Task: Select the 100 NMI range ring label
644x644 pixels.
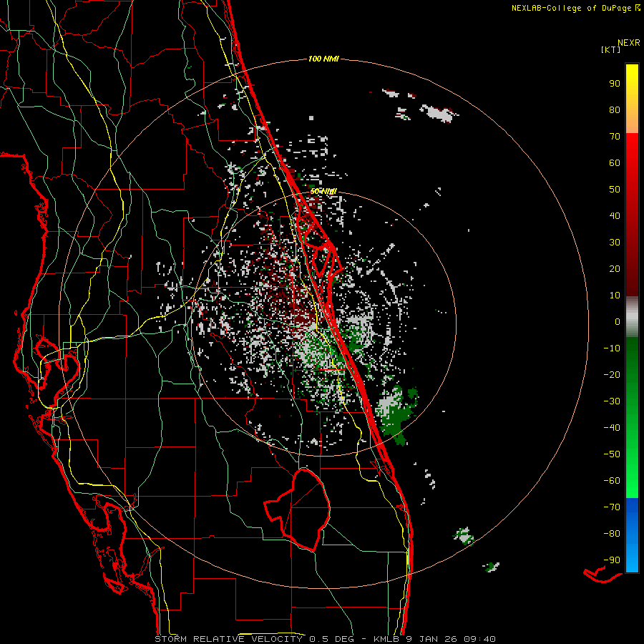Action: [x=323, y=59]
